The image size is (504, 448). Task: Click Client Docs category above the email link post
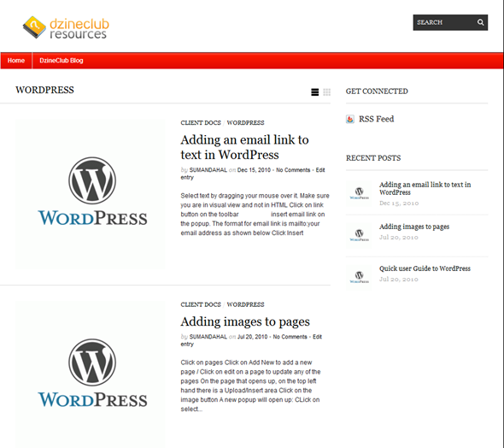pyautogui.click(x=201, y=123)
